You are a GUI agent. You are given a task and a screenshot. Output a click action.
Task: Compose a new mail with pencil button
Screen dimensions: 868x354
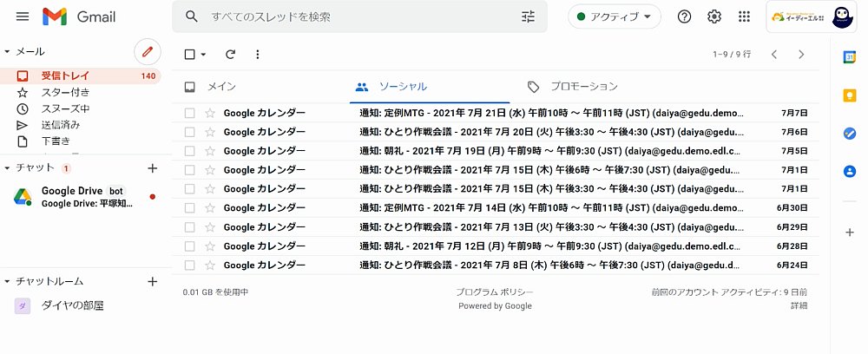coord(148,52)
